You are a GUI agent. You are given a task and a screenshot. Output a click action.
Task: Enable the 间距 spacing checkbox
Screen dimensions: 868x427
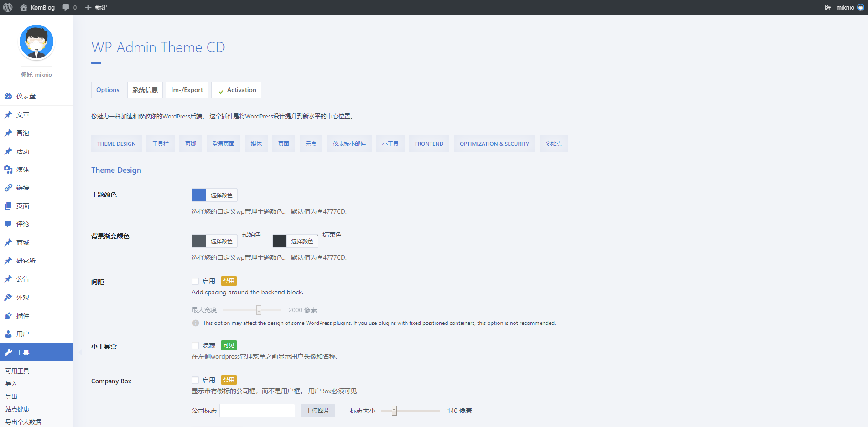(195, 281)
